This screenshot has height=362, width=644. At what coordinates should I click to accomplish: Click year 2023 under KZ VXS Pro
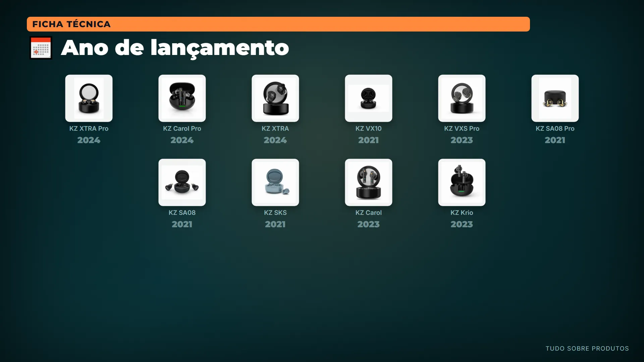coord(462,140)
